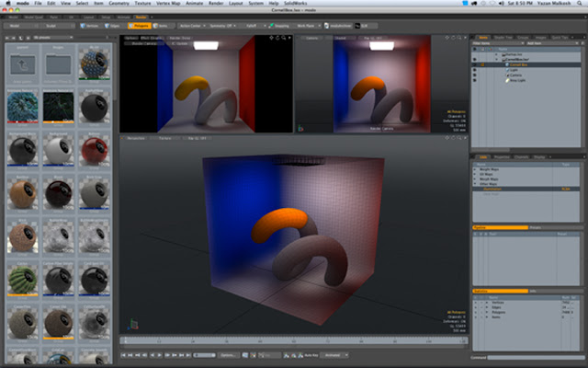Click the Items list horizontal scrollbar
The image size is (588, 368).
click(x=490, y=149)
